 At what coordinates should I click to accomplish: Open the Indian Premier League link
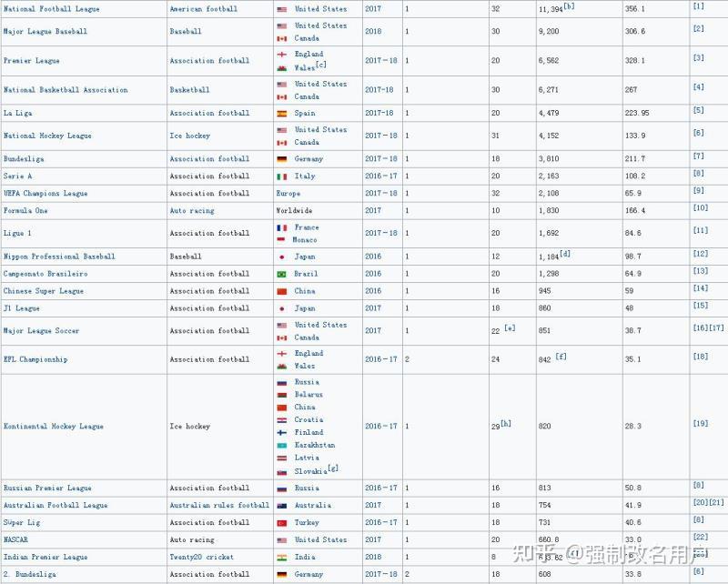[45, 557]
